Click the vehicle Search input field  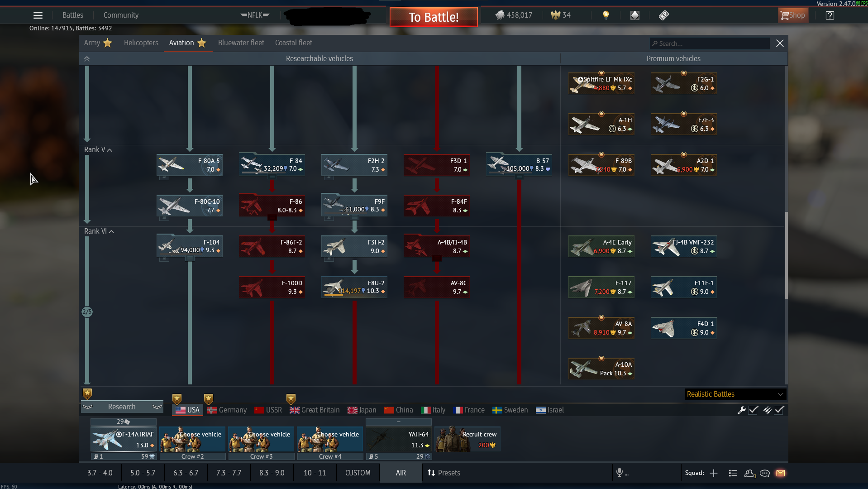coord(711,43)
